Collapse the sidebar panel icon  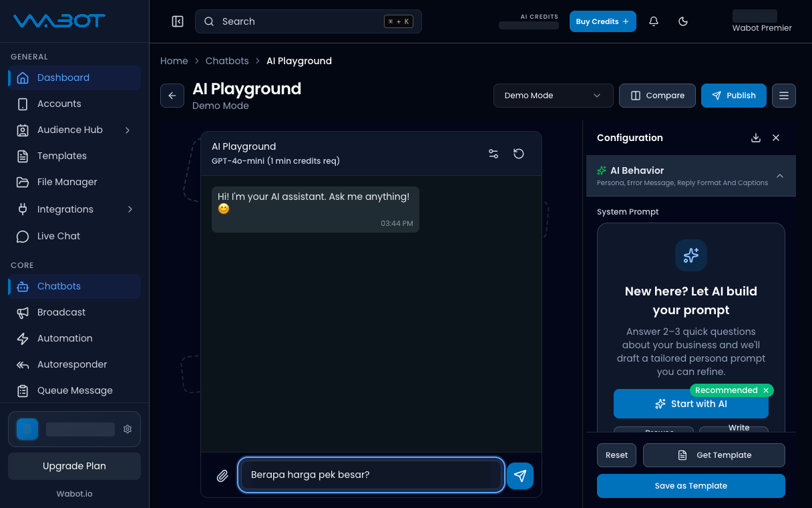[178, 21]
